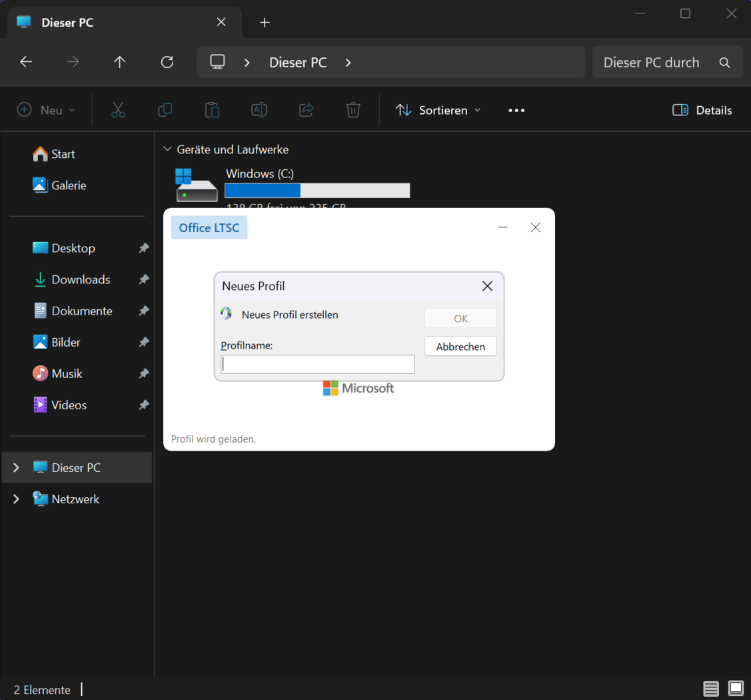Screen dimensions: 751x700
Task: Open the three-dots more options menu
Action: tap(516, 110)
